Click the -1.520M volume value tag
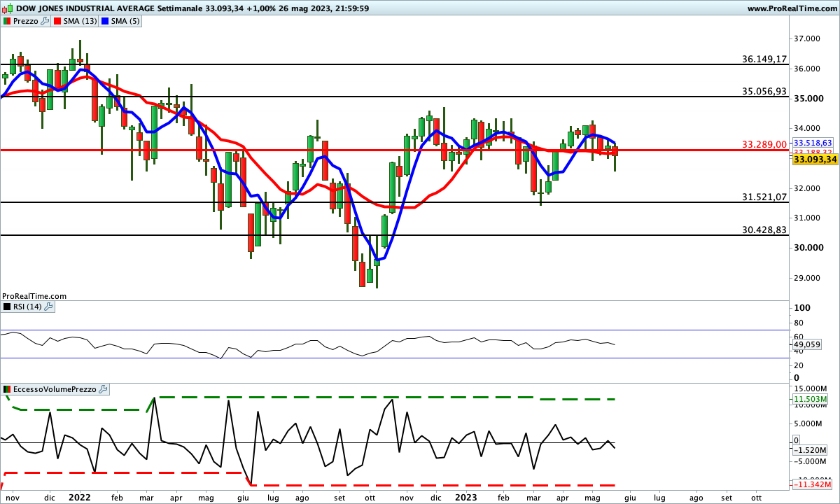840x504 pixels. click(810, 450)
